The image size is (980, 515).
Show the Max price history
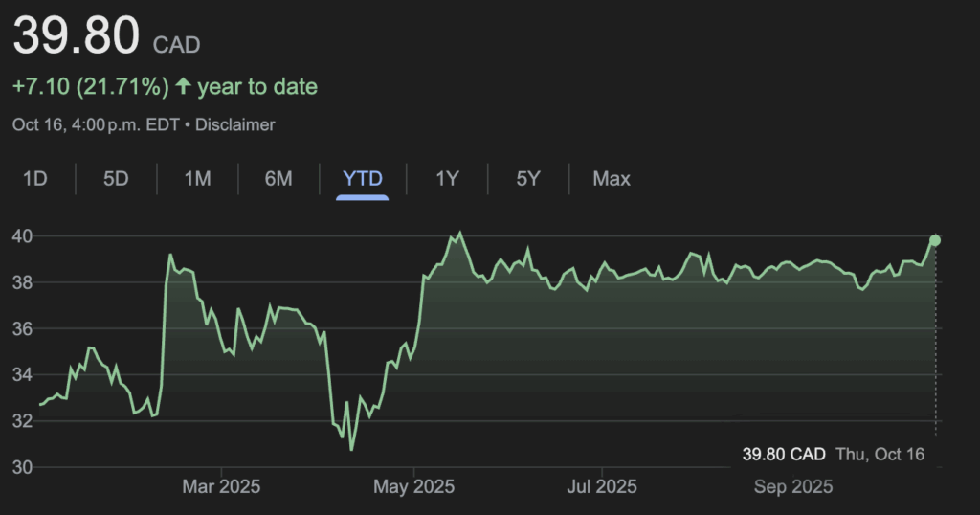coord(612,179)
